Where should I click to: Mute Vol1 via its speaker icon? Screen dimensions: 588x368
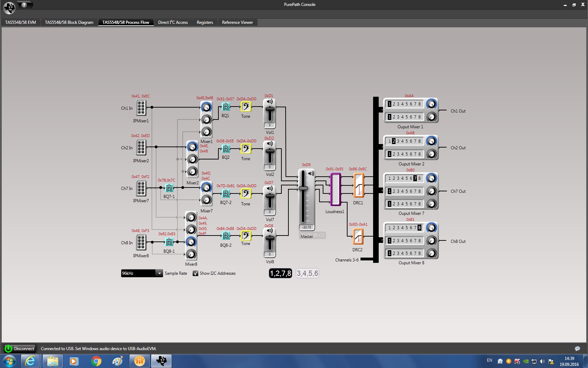coord(270,102)
